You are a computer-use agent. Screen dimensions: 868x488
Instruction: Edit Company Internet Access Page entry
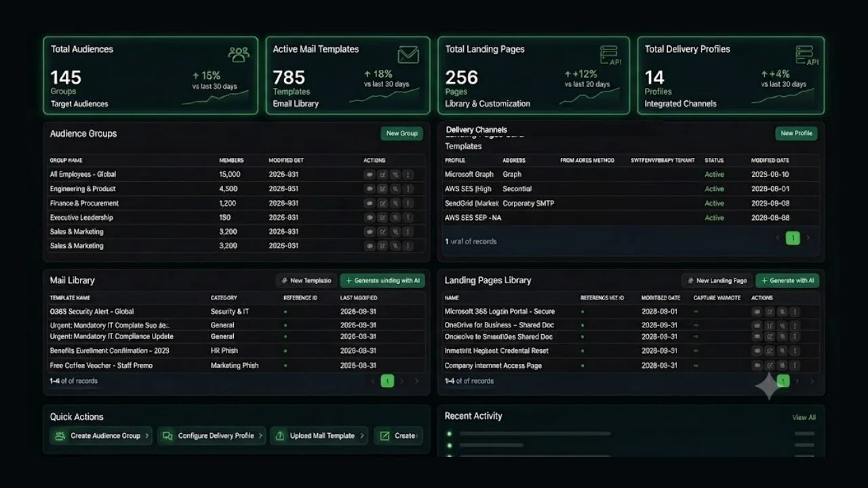(x=770, y=365)
